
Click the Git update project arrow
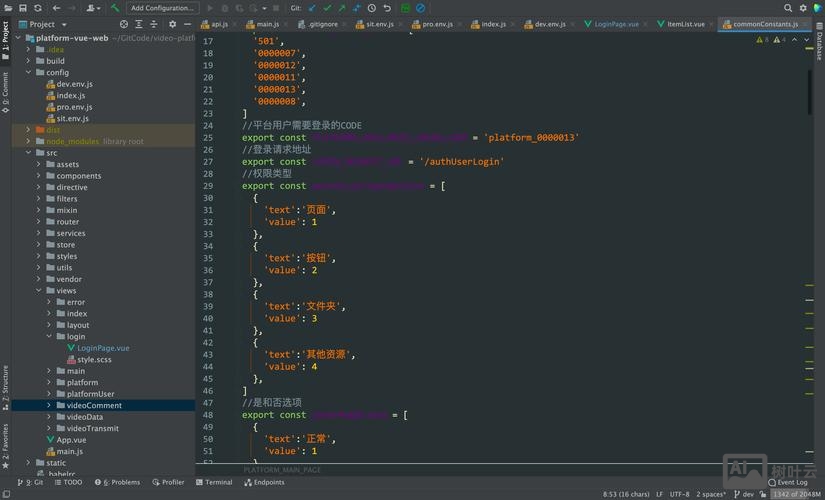(x=312, y=8)
